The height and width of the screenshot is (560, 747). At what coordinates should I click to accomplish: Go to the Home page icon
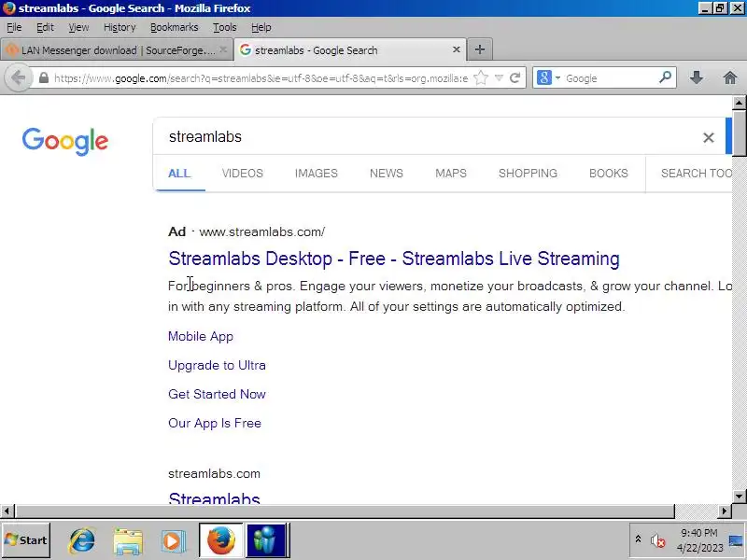[729, 77]
